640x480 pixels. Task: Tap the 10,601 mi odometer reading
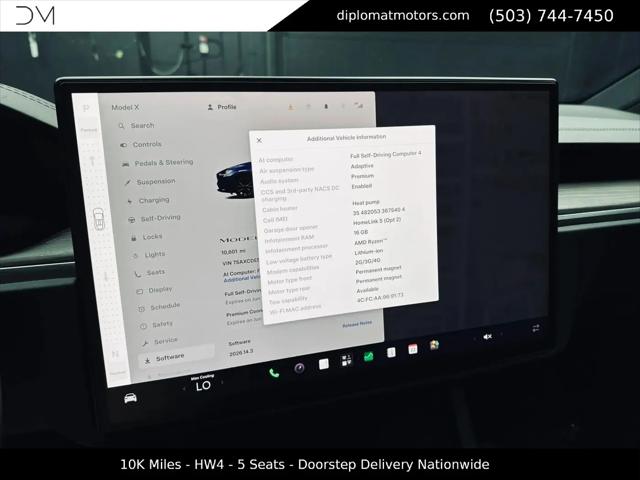click(233, 252)
